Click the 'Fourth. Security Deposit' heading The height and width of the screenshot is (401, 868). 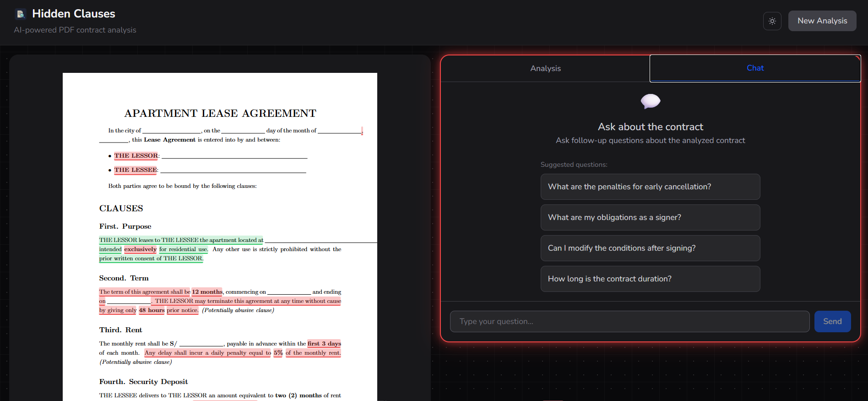coord(143,382)
